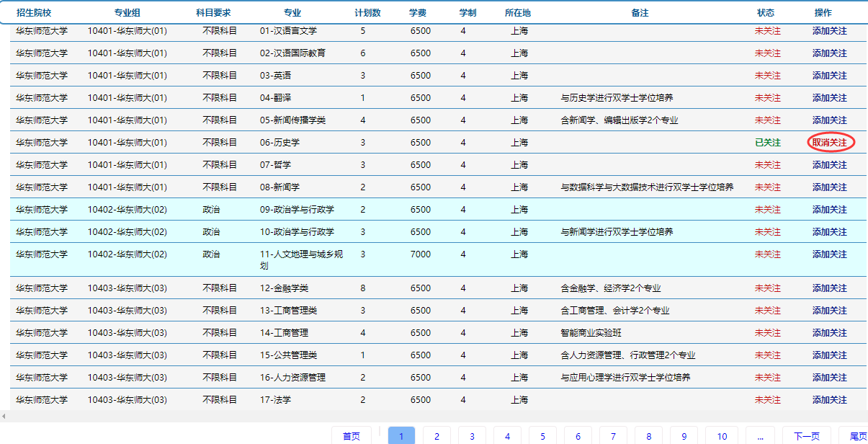This screenshot has width=868, height=444.
Task: Follow 11-人文地理与城乡规划 major
Action: (x=829, y=254)
